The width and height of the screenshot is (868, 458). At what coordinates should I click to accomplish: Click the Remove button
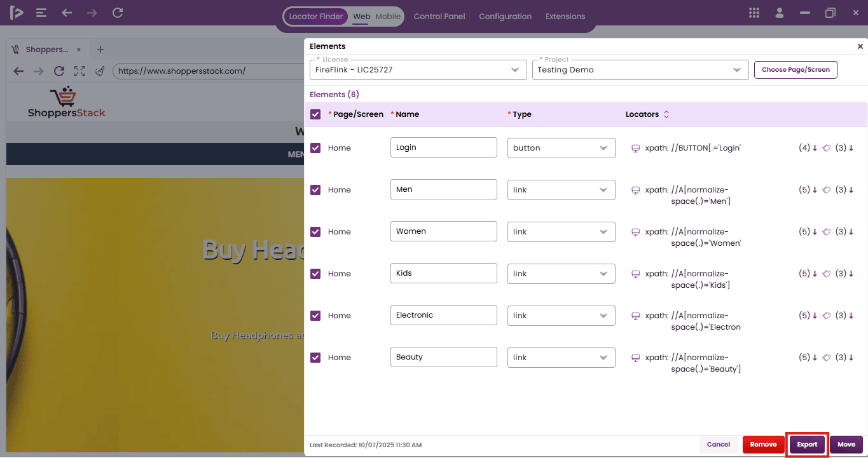coord(763,445)
